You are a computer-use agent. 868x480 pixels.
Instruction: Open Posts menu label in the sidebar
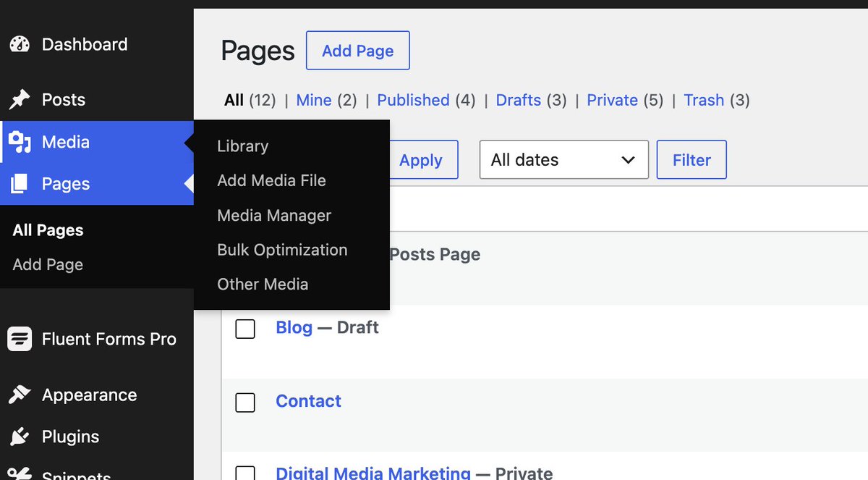coord(64,99)
